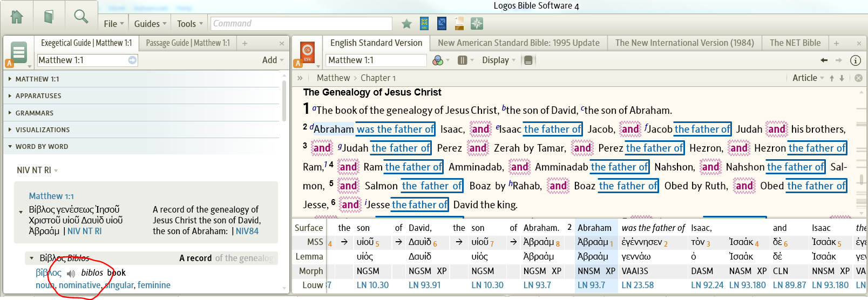This screenshot has height=300, width=868.
Task: Go forward with the right arrow icon
Action: point(838,60)
